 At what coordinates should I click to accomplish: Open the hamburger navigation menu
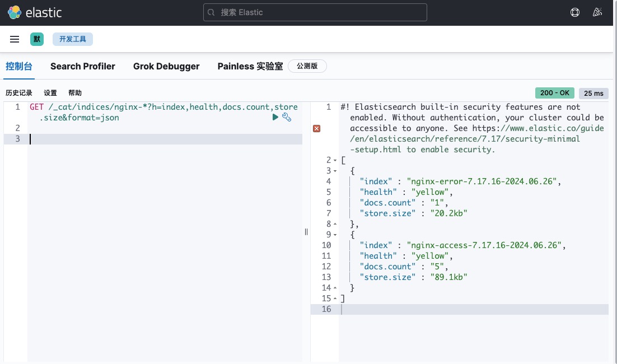15,39
